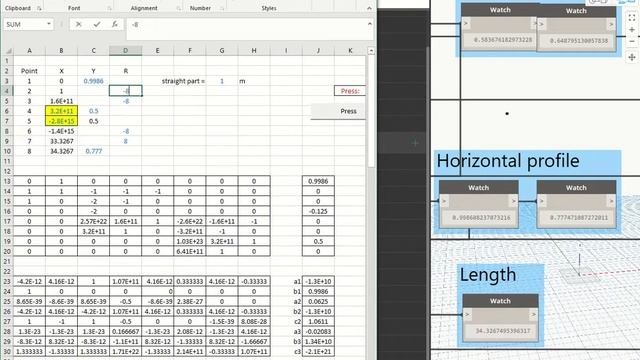Select the 'R' header cell in row 2
The height and width of the screenshot is (360, 640).
pyautogui.click(x=125, y=71)
